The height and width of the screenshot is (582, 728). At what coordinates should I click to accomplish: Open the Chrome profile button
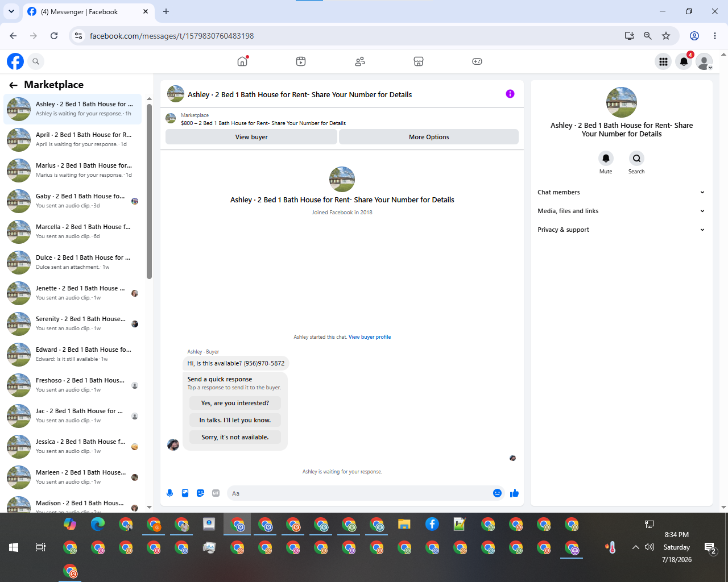pos(694,36)
